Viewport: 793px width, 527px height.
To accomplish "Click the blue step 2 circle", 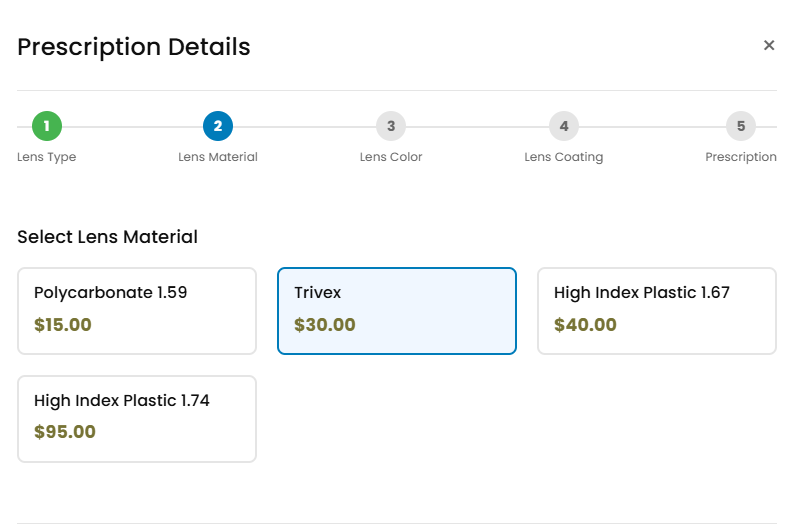I will 218,126.
